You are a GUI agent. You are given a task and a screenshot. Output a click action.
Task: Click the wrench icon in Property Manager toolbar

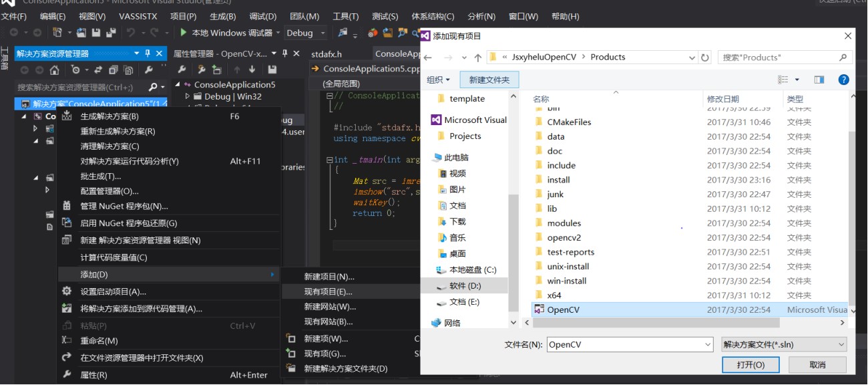(x=182, y=70)
